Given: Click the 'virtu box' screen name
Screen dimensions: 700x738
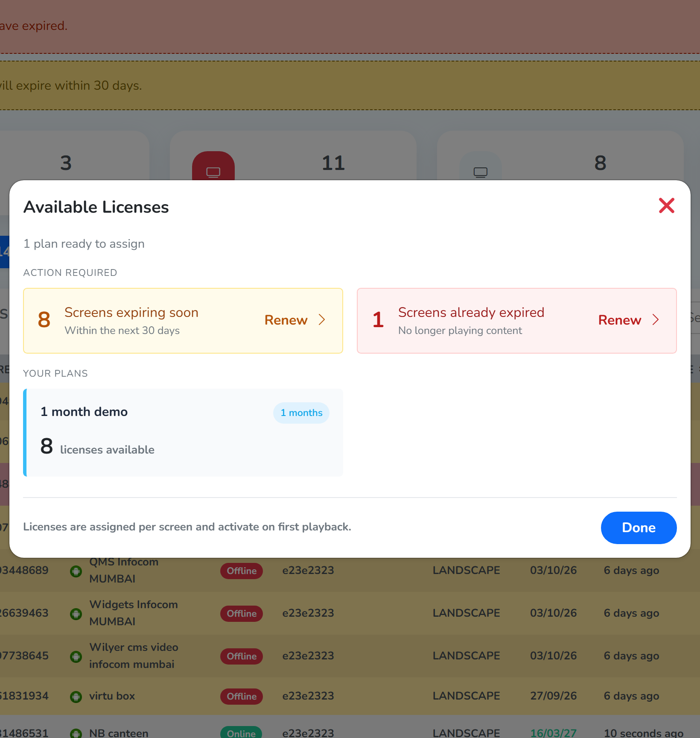Looking at the screenshot, I should click(x=112, y=696).
